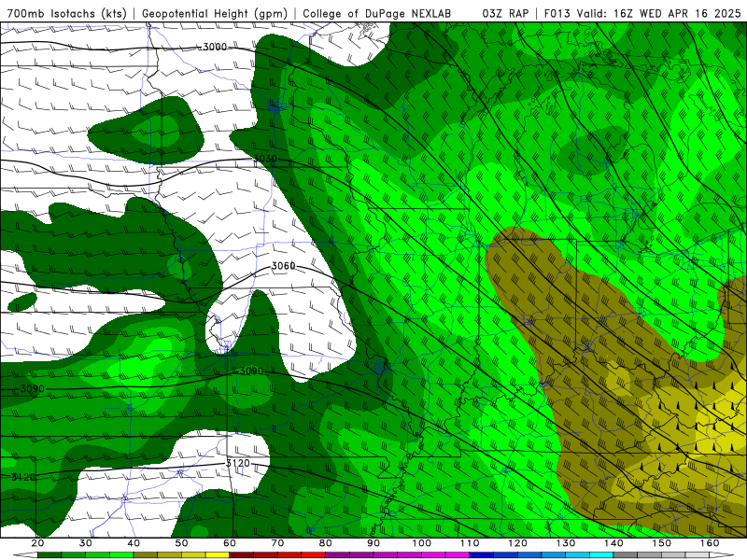Click the legend value 30
Viewport: 747px width, 560px height.
[x=86, y=543]
